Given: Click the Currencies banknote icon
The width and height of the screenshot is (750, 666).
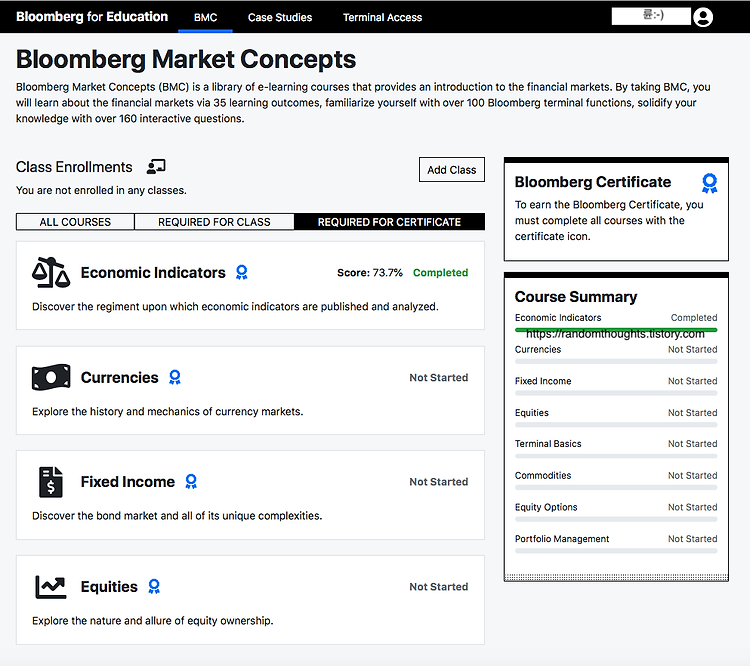Looking at the screenshot, I should point(51,377).
